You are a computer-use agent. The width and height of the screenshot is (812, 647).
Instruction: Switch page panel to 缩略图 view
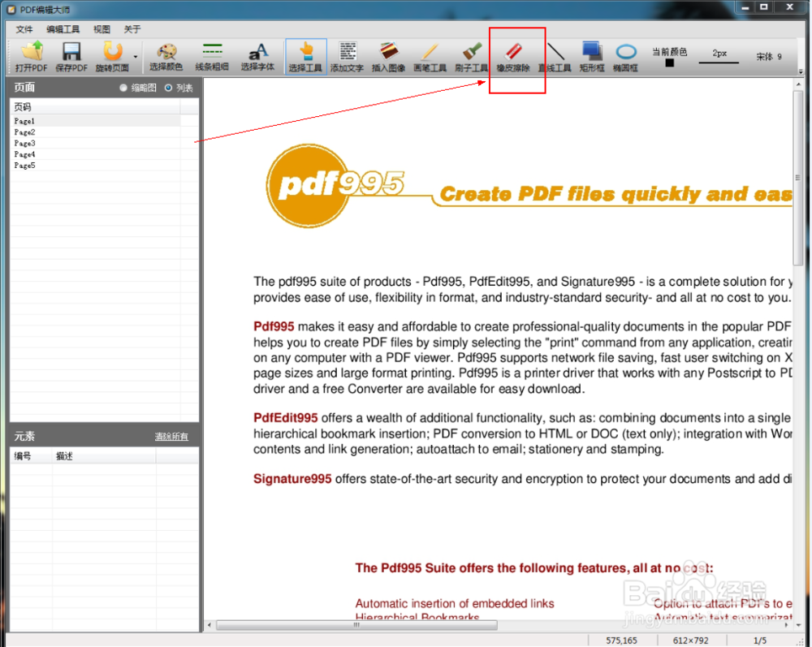[x=123, y=88]
